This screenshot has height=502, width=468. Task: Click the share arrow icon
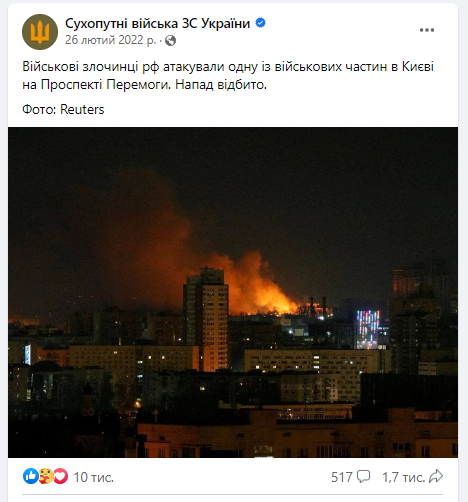click(436, 476)
